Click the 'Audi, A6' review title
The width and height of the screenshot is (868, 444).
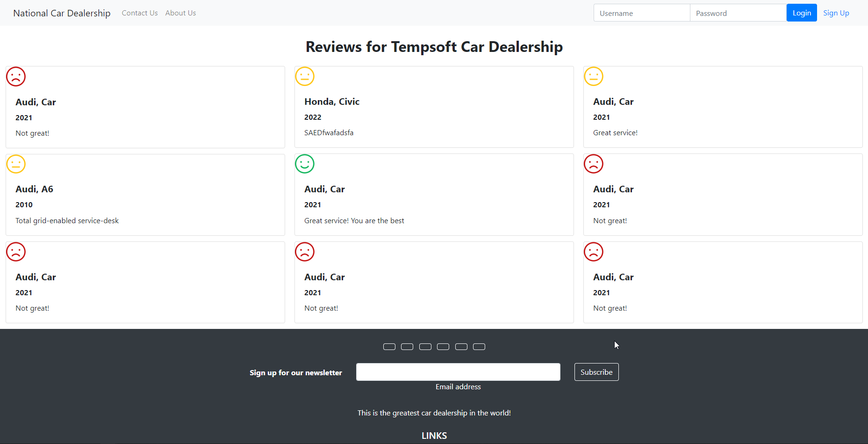coord(34,189)
